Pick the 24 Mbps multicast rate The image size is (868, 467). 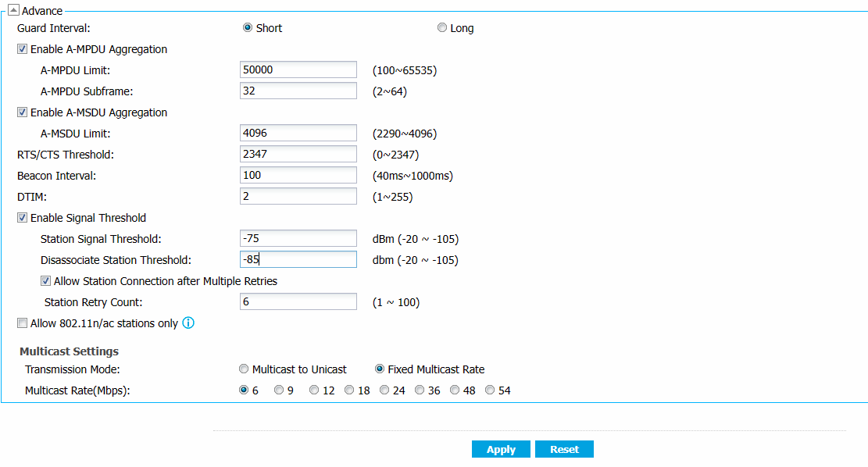(384, 390)
